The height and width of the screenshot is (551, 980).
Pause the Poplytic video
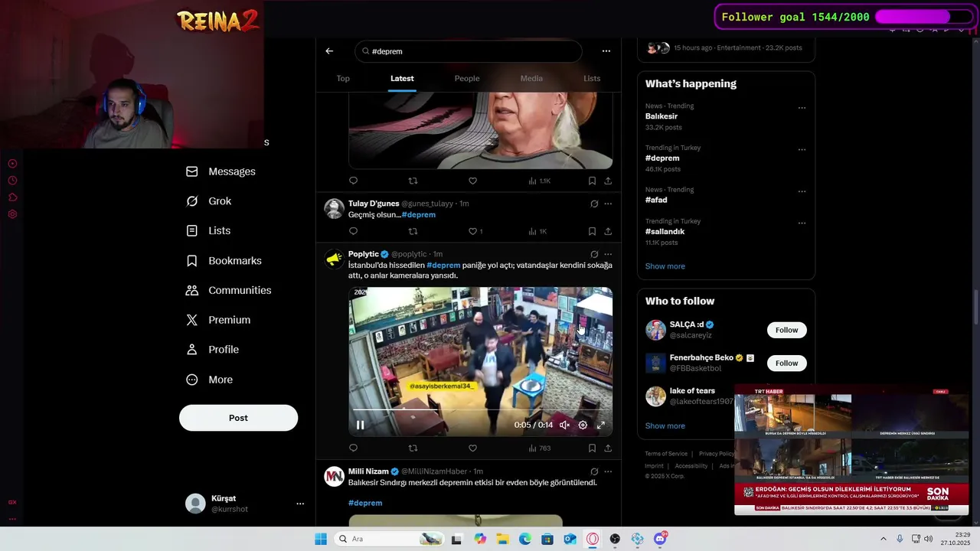360,425
